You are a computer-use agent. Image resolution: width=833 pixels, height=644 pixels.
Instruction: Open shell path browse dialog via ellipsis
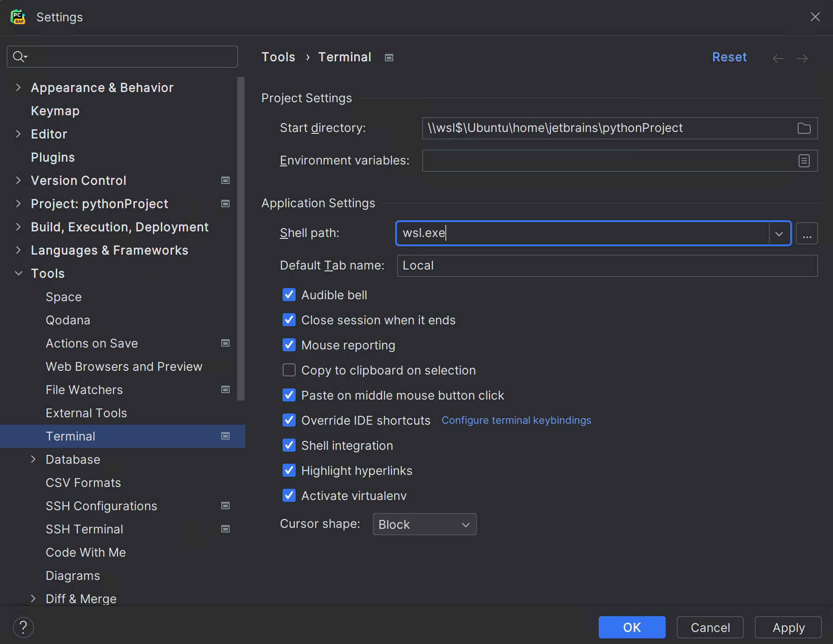pos(807,233)
